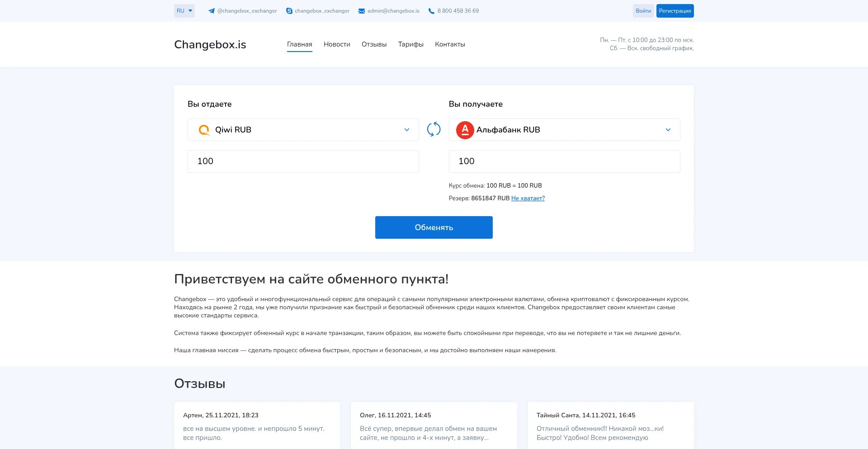Image resolution: width=868 pixels, height=449 pixels.
Task: Click the amount field under Вы отдаете
Action: tap(303, 161)
